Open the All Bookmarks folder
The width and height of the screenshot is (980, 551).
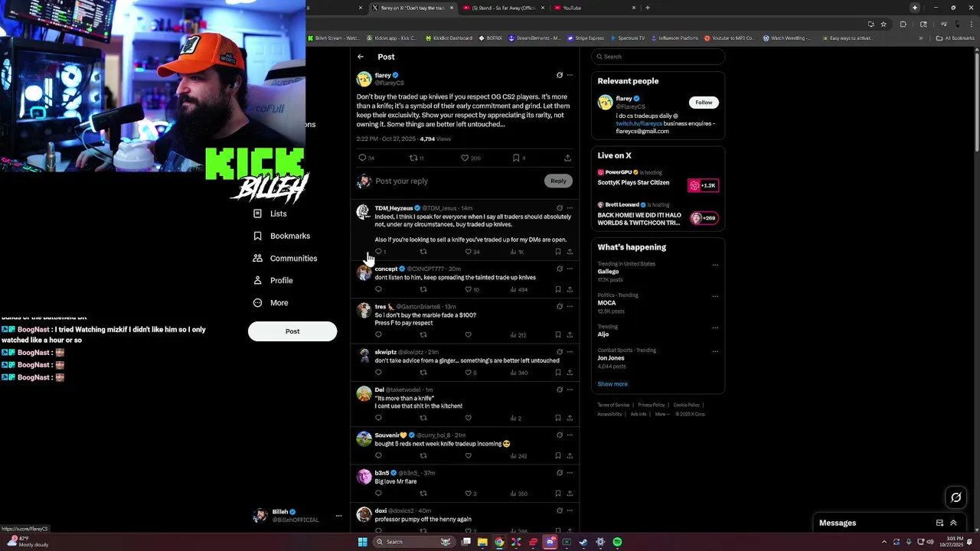[955, 37]
